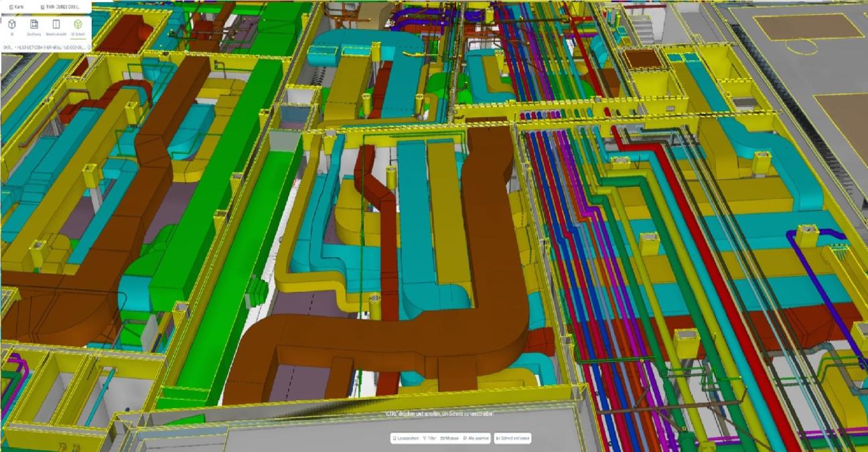
Task: Click the 'CTRL drücken und scrollen' hint text
Action: (x=440, y=415)
